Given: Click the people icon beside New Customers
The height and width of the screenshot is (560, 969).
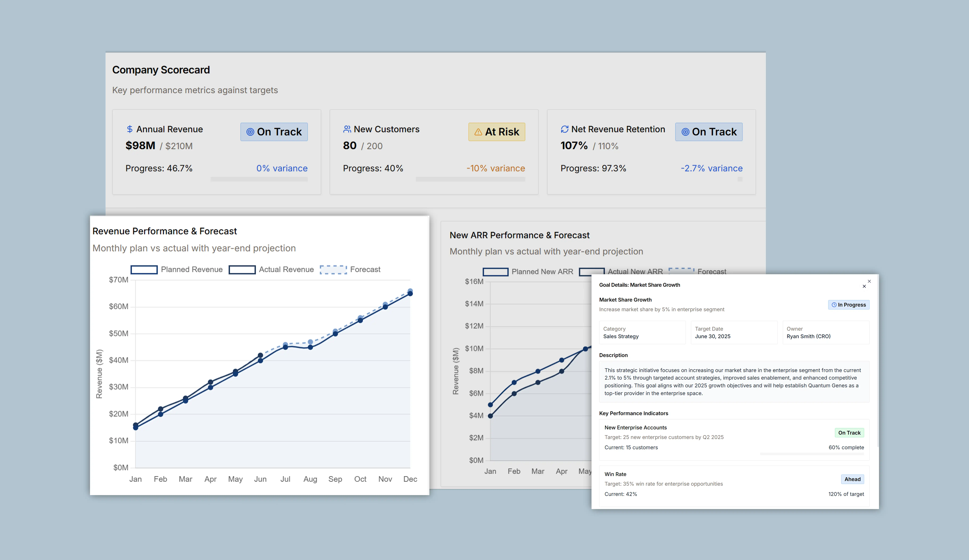Looking at the screenshot, I should click(x=347, y=129).
